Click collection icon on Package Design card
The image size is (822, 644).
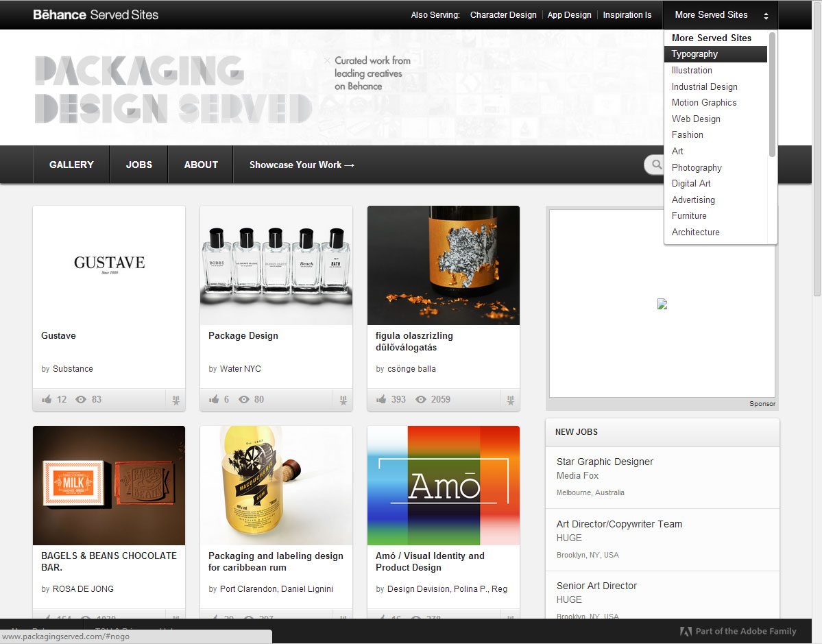343,400
